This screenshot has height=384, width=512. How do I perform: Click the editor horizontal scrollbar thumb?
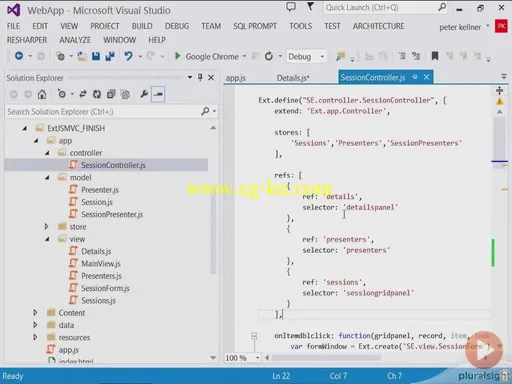[x=326, y=358]
